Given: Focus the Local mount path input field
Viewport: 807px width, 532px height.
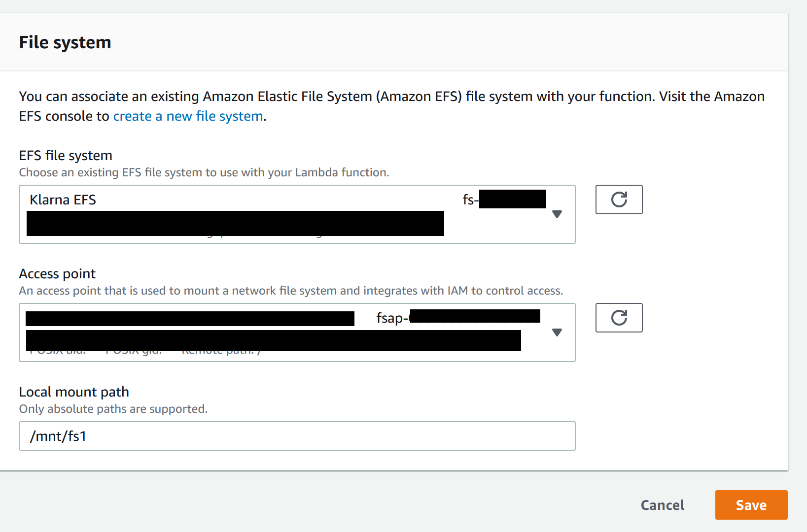Looking at the screenshot, I should point(297,436).
